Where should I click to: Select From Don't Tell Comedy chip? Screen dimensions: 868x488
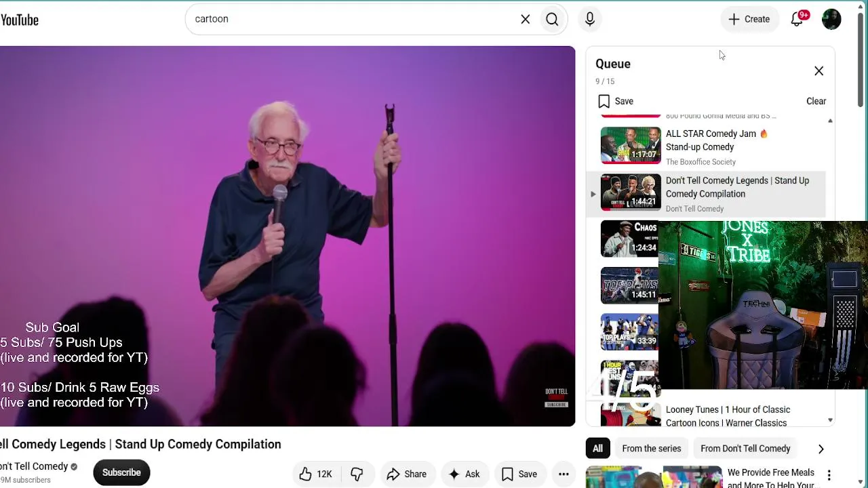pyautogui.click(x=745, y=449)
